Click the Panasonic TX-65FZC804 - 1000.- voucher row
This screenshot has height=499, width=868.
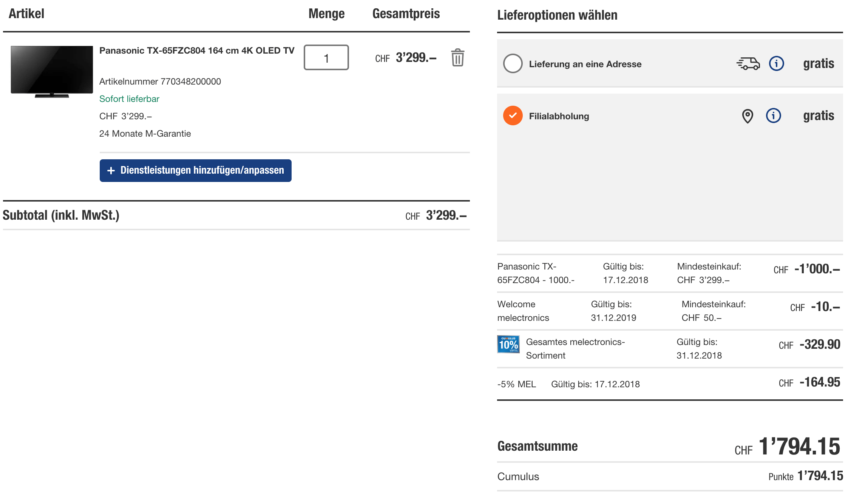(x=536, y=273)
